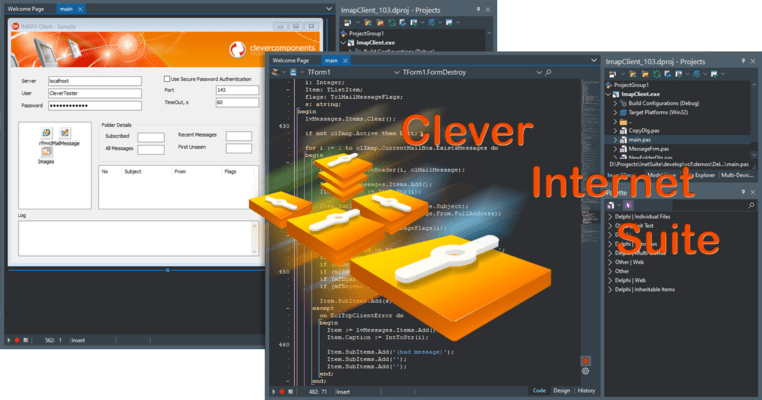Enable Use Secure Password Authentication checkbox
This screenshot has height=400, width=762.
click(167, 78)
